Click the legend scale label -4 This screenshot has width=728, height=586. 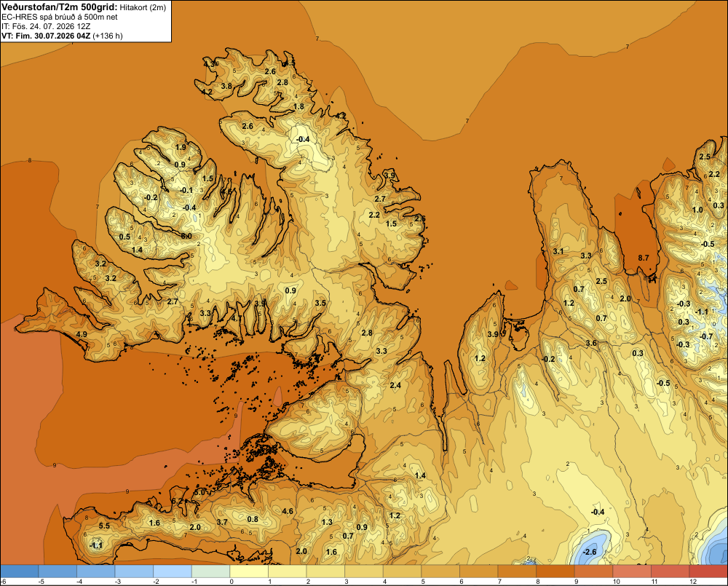click(x=79, y=582)
